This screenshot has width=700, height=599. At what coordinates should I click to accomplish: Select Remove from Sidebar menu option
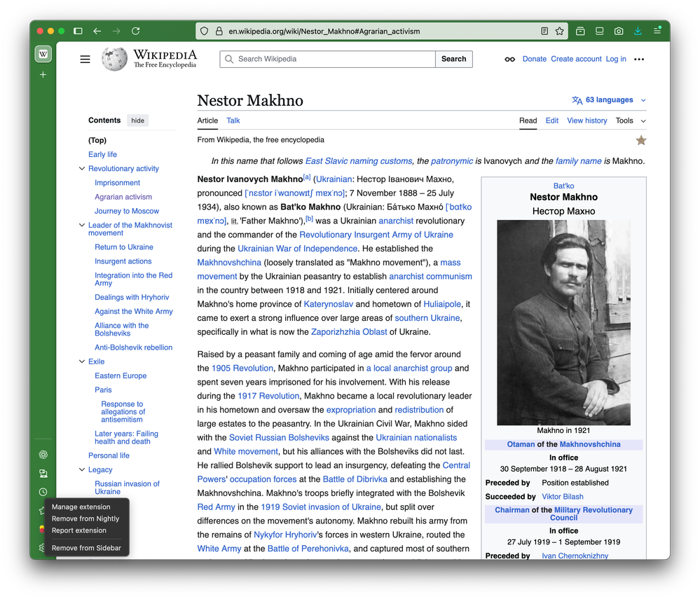click(x=86, y=548)
